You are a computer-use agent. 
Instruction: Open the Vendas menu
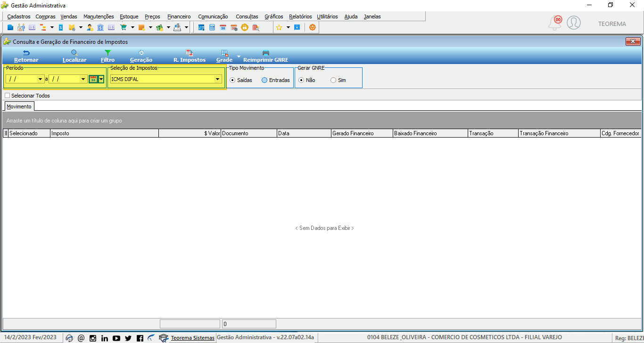pyautogui.click(x=69, y=16)
